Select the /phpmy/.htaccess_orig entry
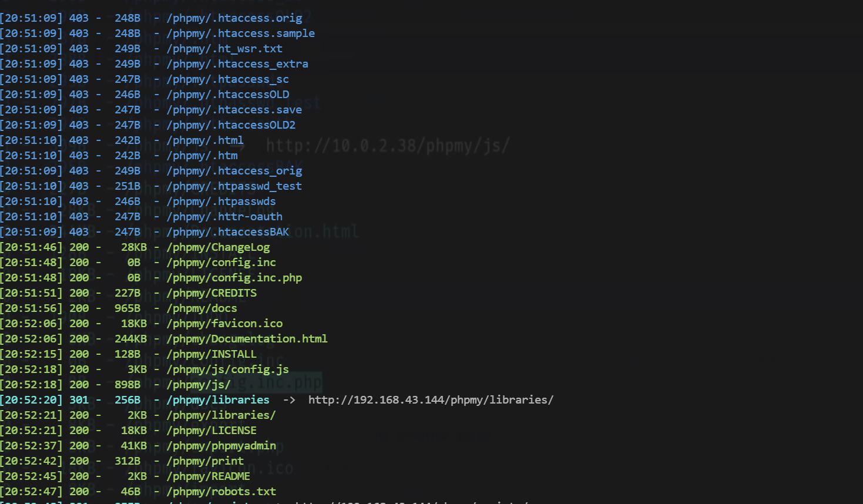863x504 pixels. [234, 171]
